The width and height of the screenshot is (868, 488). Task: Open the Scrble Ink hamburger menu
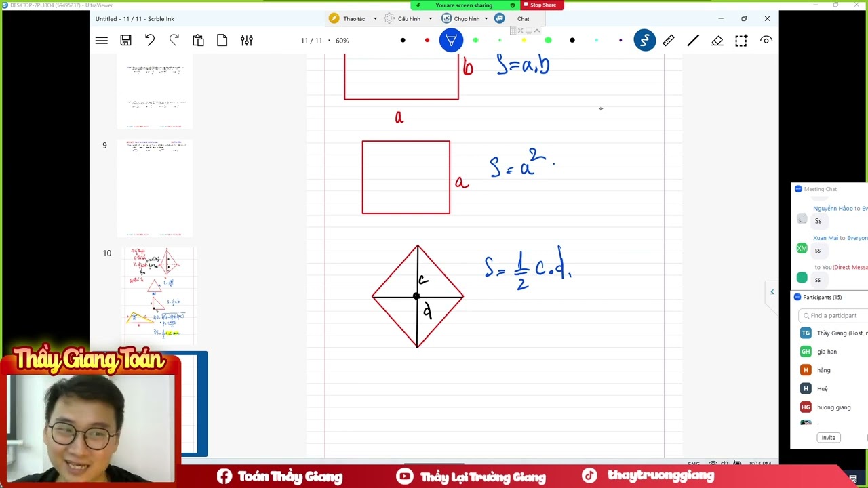click(x=102, y=41)
